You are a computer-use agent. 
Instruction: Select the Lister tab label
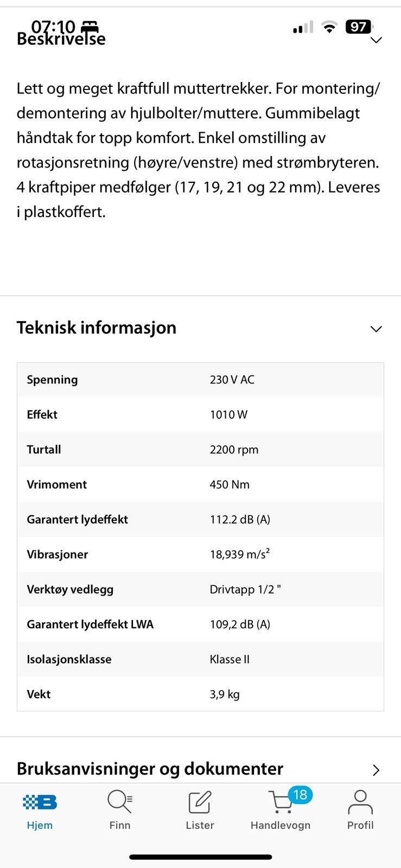coord(200,825)
